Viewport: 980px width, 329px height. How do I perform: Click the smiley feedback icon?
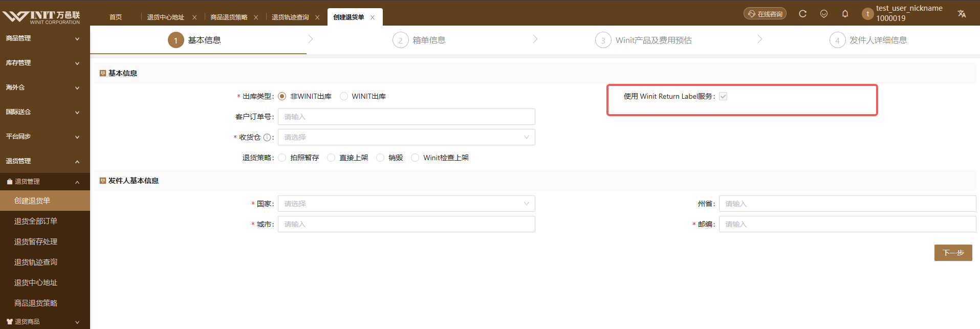[x=824, y=14]
